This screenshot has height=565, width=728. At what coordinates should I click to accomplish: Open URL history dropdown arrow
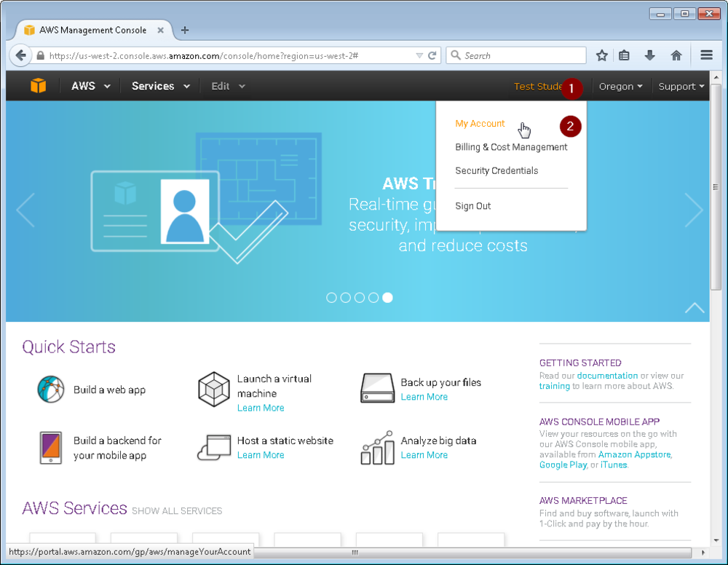(419, 56)
